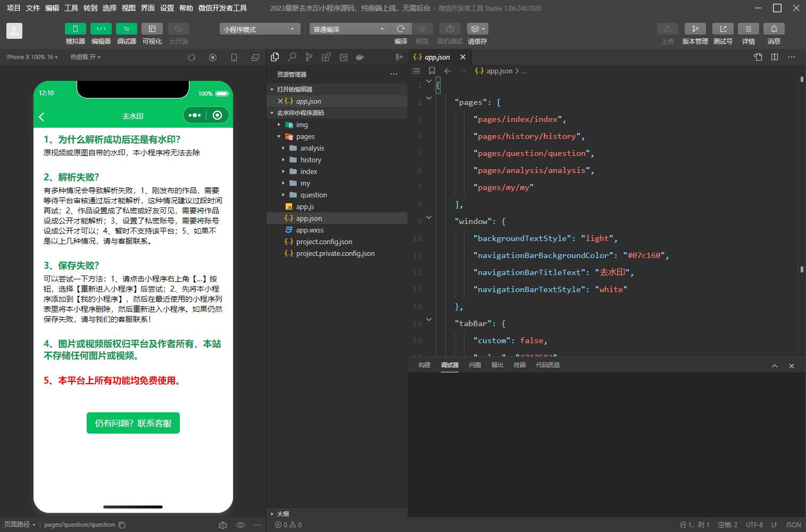Screen dimensions: 806x532
Task: Open Explorer more options (...)
Action: click(394, 74)
